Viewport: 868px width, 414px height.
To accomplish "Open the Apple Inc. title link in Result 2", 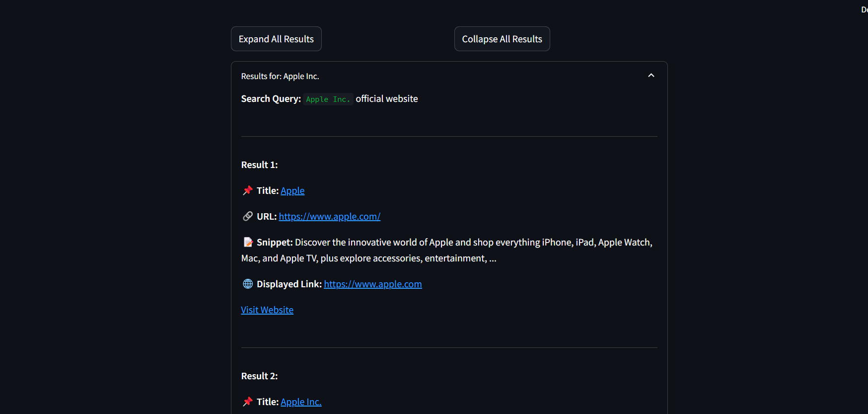I will [x=301, y=402].
